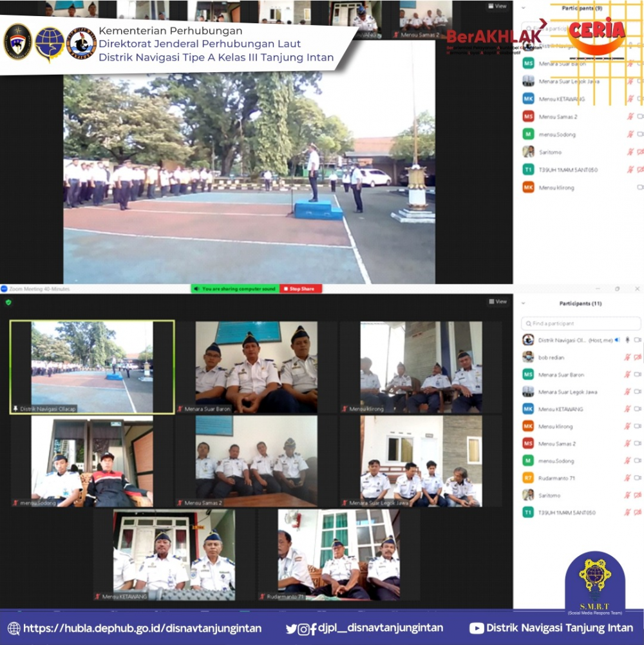Select Distrik Navigasi Cilacap video tile
Image resolution: width=644 pixels, height=645 pixels.
click(x=92, y=367)
